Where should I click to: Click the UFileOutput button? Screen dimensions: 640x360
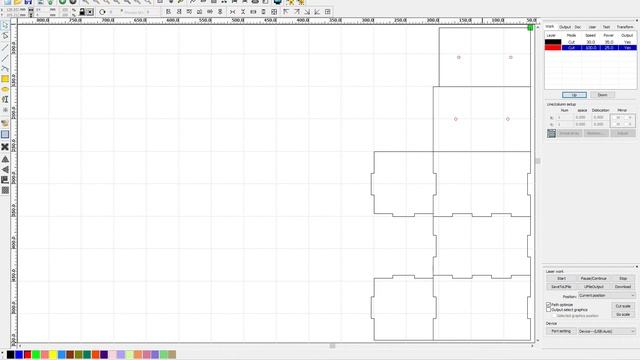593,287
